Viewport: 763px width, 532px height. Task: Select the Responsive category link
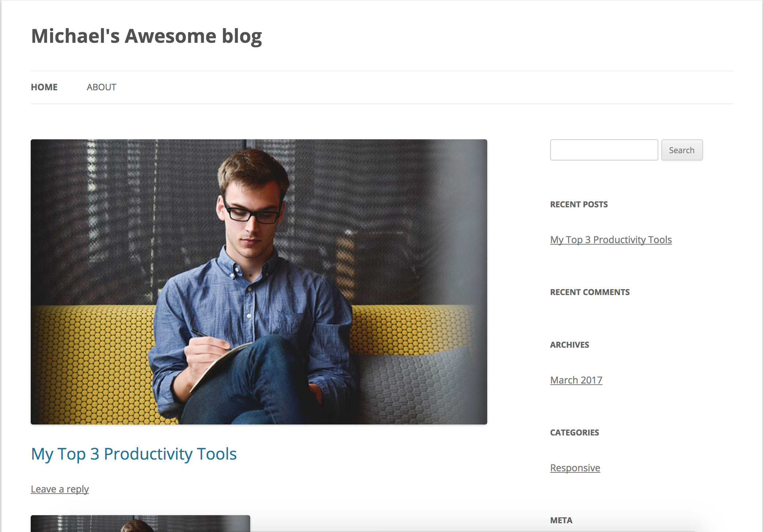(x=575, y=468)
